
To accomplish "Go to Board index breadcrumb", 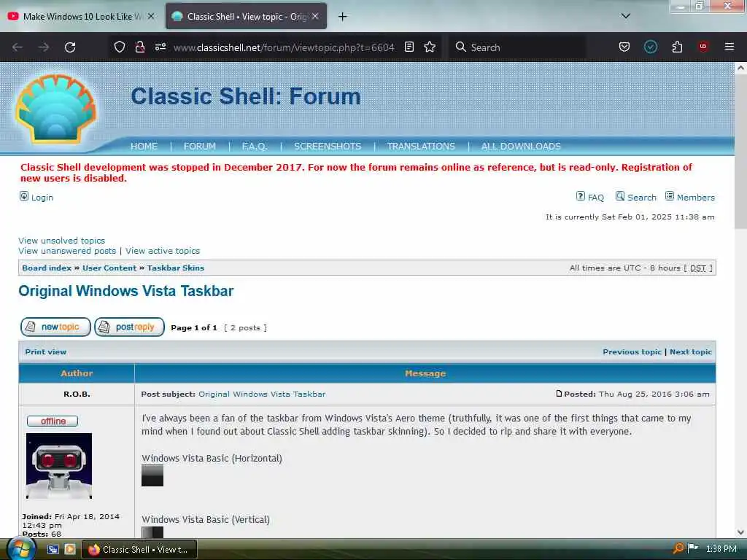I will [x=47, y=268].
